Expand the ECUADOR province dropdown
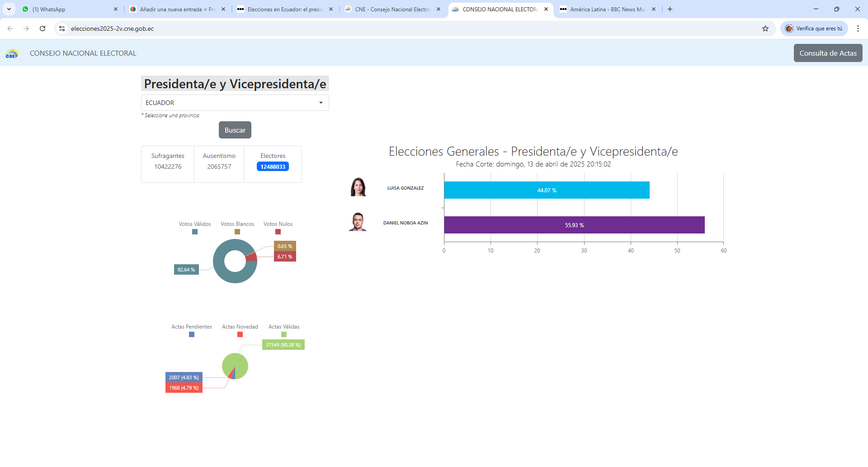The height and width of the screenshot is (467, 868). click(235, 103)
